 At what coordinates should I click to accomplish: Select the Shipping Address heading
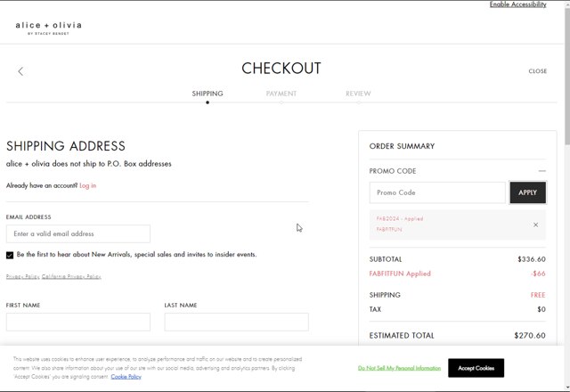[x=66, y=146]
